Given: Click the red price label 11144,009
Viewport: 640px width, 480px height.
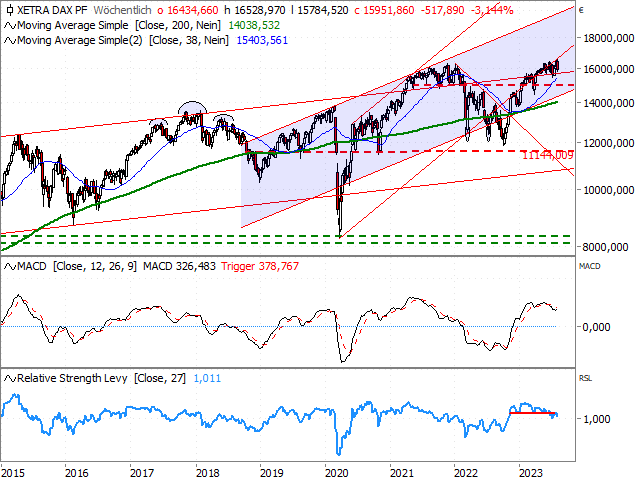Looking at the screenshot, I should (547, 155).
